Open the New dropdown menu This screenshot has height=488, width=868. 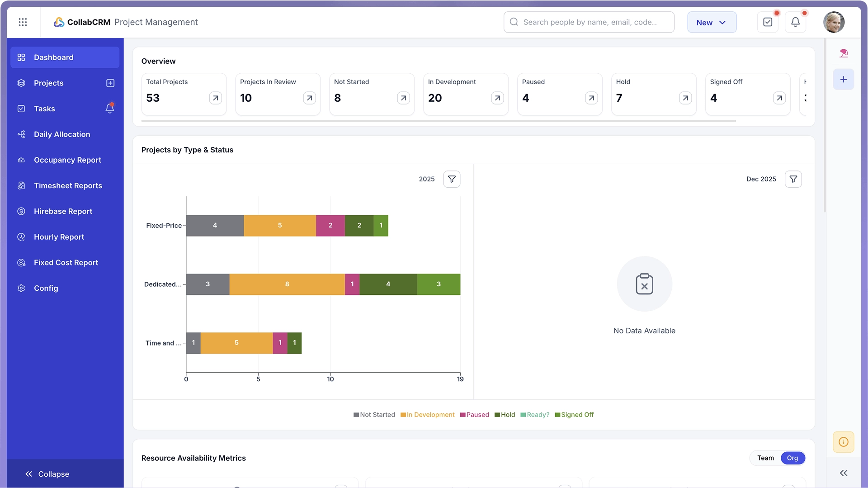[711, 22]
